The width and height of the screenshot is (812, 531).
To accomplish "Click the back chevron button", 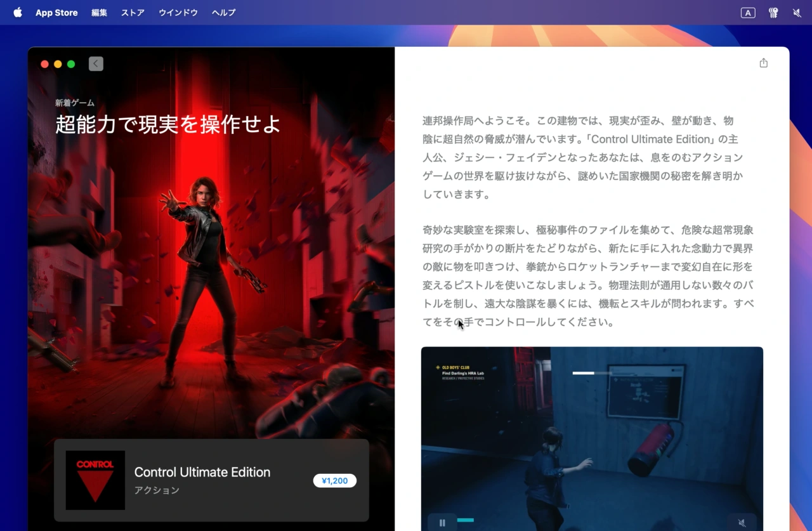I will 96,63.
